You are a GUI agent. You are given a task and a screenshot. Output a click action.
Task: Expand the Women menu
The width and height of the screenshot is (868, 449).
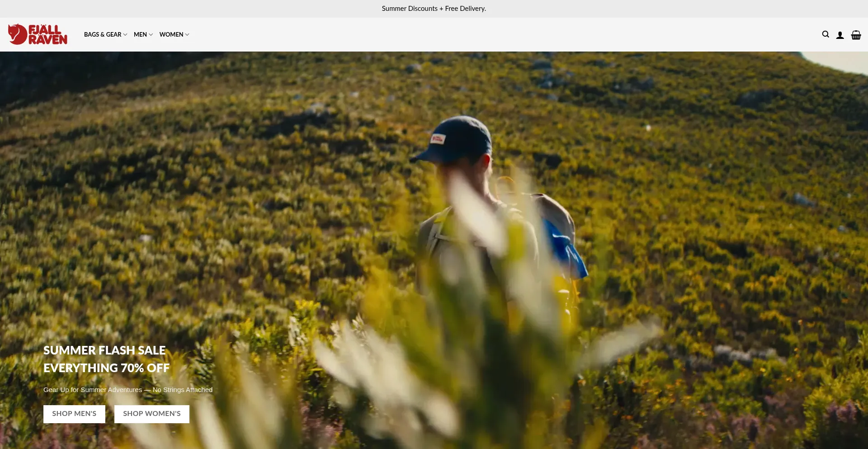click(x=174, y=34)
